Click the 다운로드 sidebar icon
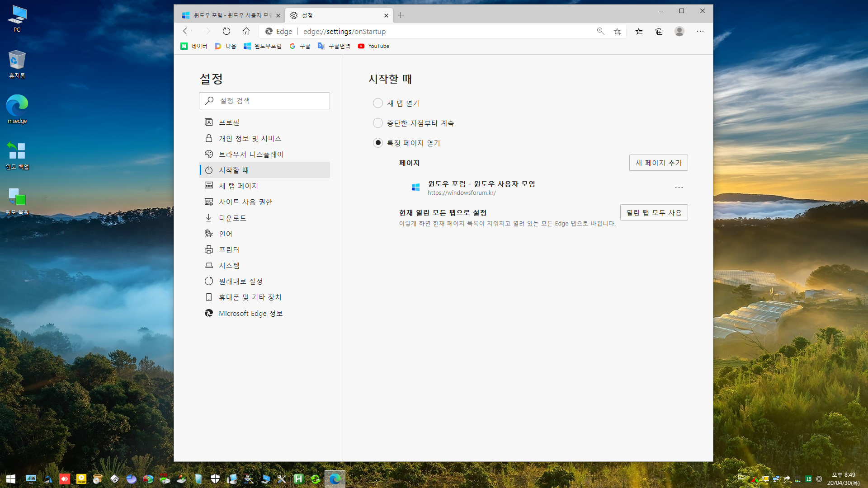Screen dimensions: 868x488 click(209, 217)
